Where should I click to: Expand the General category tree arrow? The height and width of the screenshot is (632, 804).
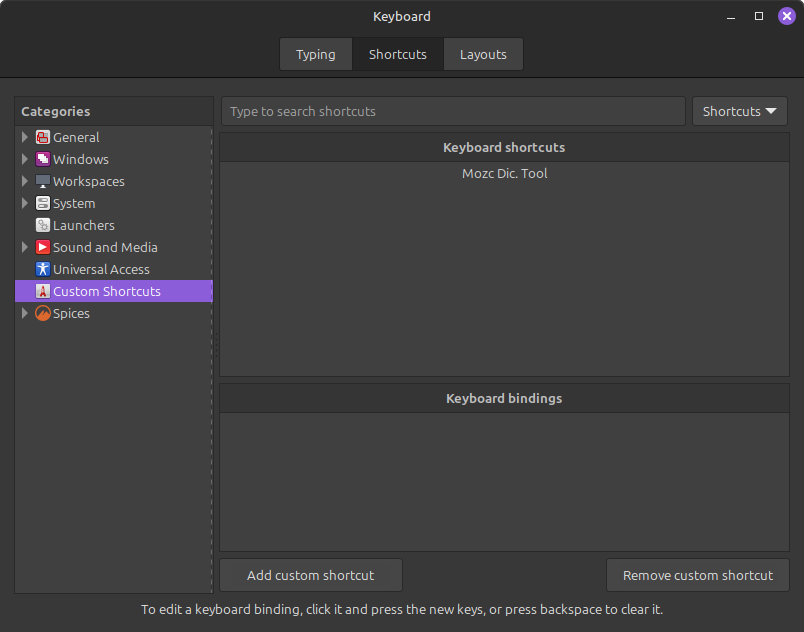tap(25, 138)
